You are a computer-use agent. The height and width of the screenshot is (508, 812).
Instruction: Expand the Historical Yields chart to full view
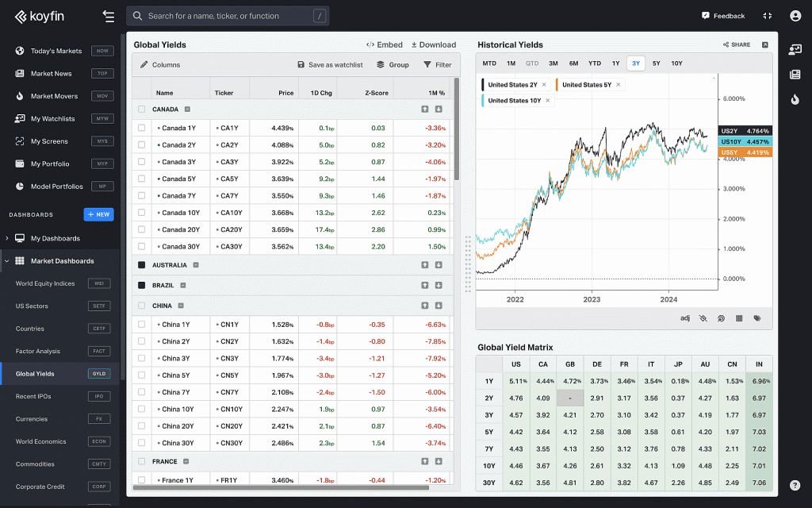[765, 44]
